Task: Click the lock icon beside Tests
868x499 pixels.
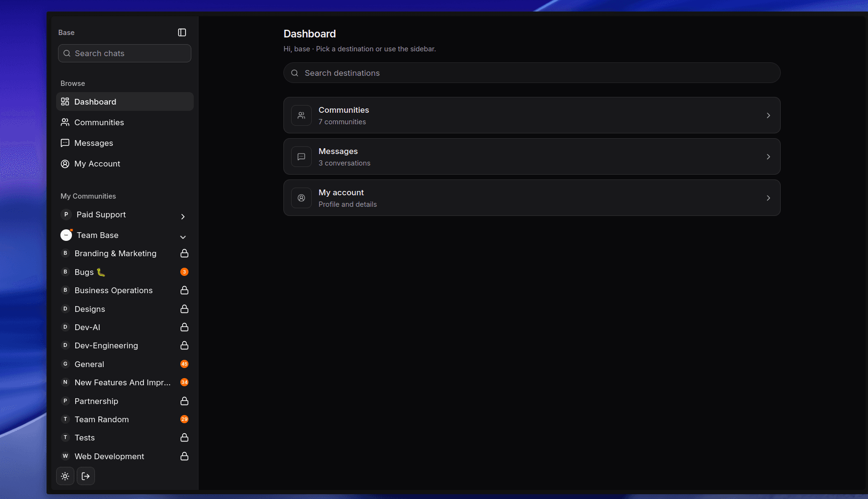Action: click(x=184, y=438)
